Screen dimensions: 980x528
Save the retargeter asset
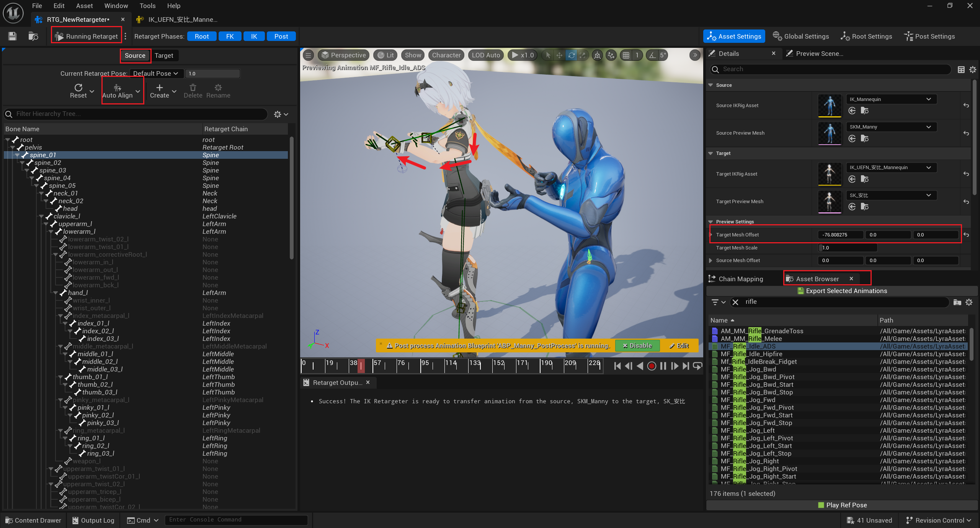[x=11, y=36]
